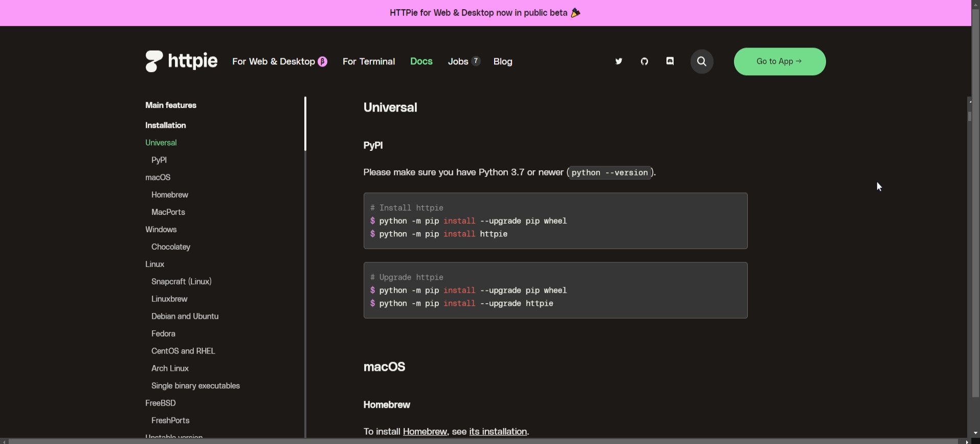Select Single binary executables in sidebar
980x444 pixels.
196,387
